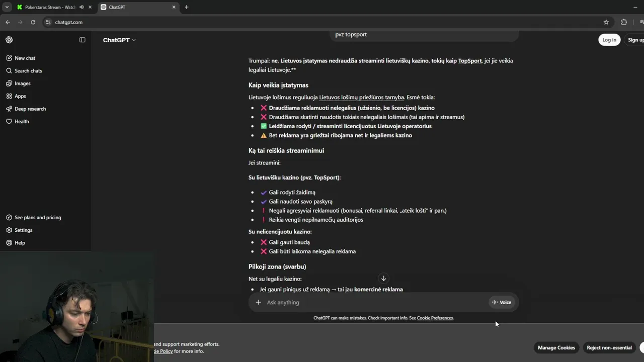Image resolution: width=644 pixels, height=362 pixels.
Task: Click the heading 'Ką tai reiškia streaminimui'
Action: click(286, 150)
